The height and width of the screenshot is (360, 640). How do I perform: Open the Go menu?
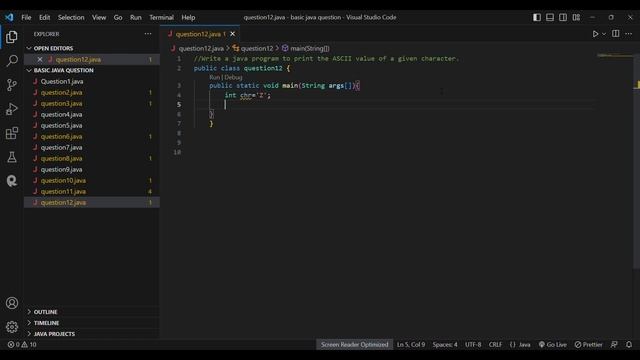[118, 17]
